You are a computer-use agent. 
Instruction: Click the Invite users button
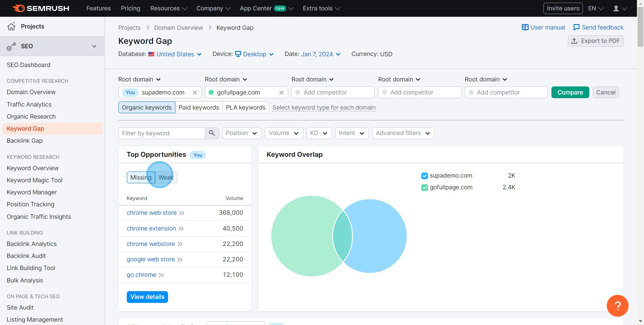[563, 8]
